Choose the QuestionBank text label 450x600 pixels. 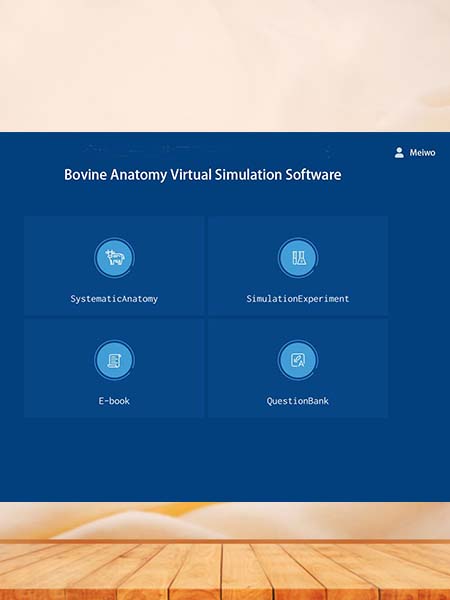point(298,401)
